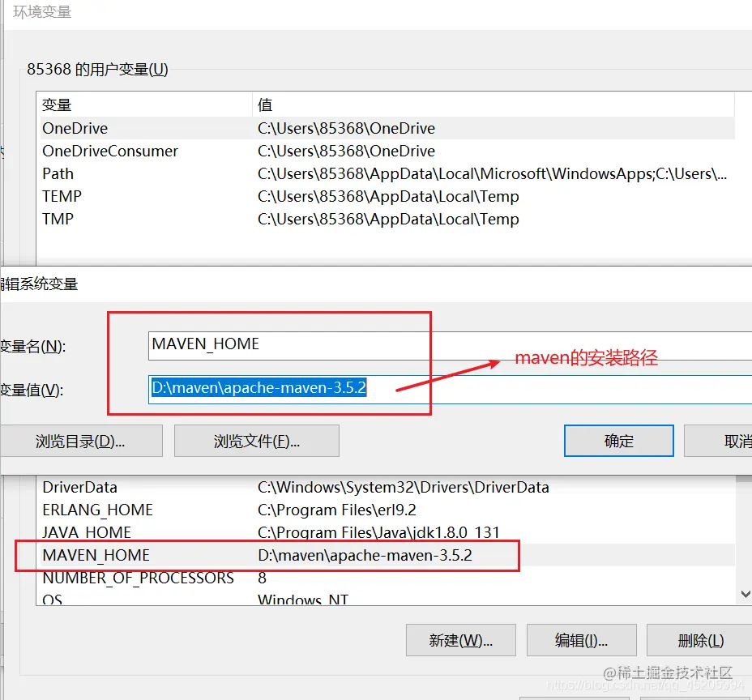Select the OneDriveConsumer user variable row
This screenshot has width=752, height=700.
point(387,151)
